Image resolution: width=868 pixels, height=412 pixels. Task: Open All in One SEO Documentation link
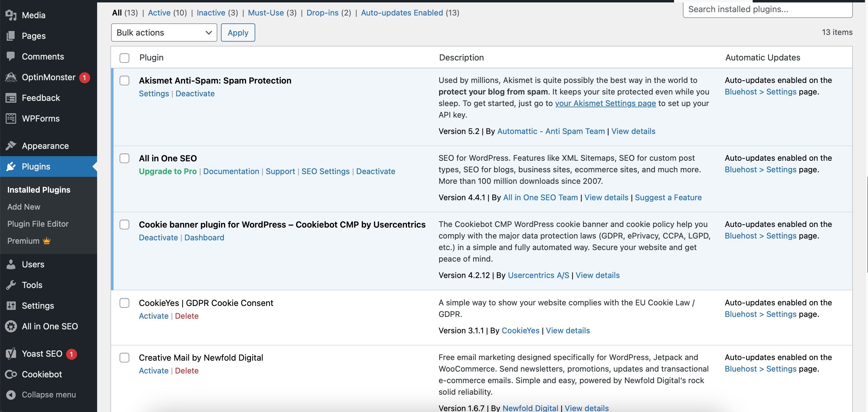point(231,171)
